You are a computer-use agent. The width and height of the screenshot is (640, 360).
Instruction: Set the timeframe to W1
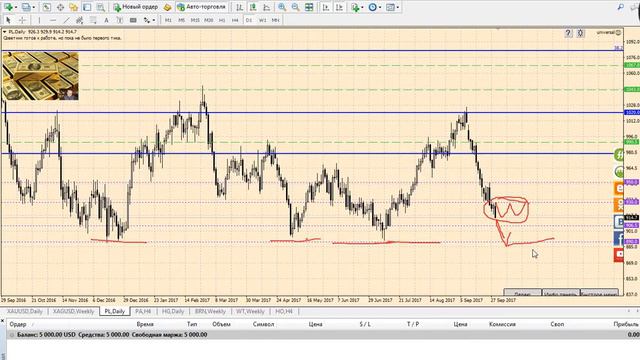point(262,20)
